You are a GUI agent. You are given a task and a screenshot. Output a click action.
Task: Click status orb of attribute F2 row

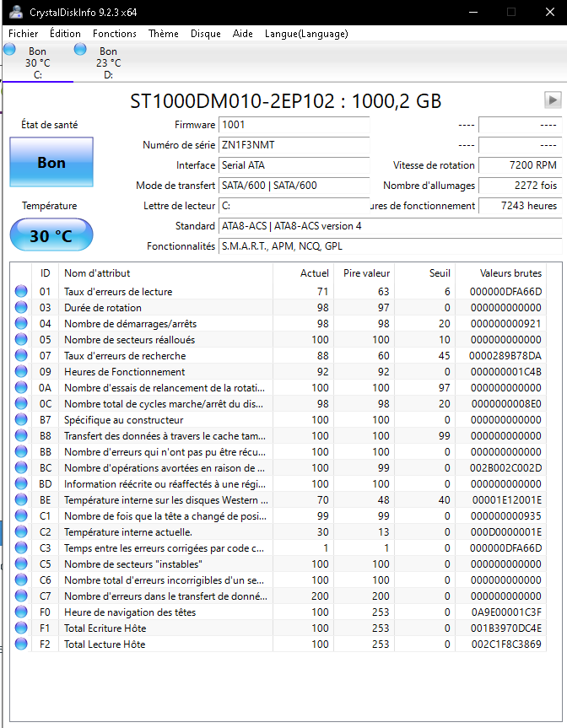(x=21, y=644)
